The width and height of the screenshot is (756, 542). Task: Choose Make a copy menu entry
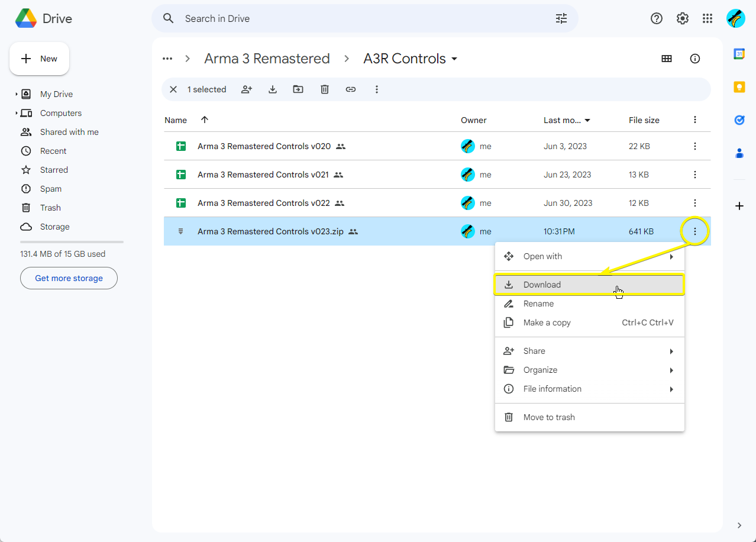click(x=590, y=322)
